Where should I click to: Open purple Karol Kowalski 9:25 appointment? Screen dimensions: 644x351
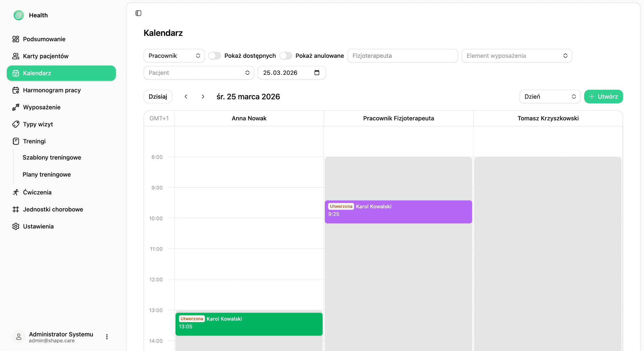398,212
